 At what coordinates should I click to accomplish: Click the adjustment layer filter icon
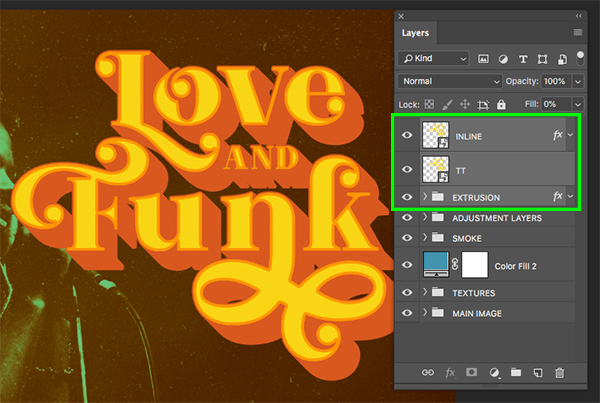click(502, 58)
